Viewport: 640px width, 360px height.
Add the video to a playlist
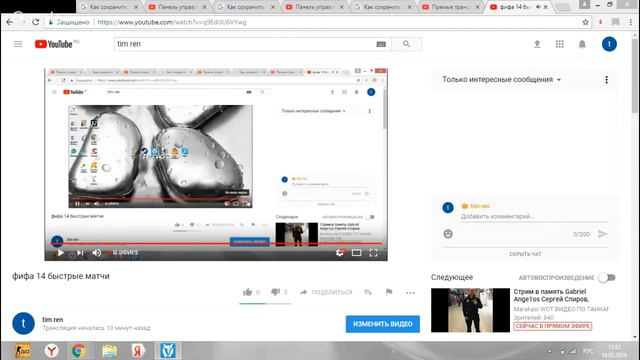[368, 292]
